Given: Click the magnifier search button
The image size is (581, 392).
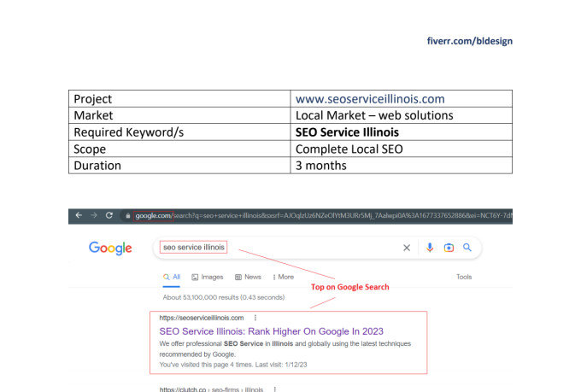Looking at the screenshot, I should click(467, 247).
